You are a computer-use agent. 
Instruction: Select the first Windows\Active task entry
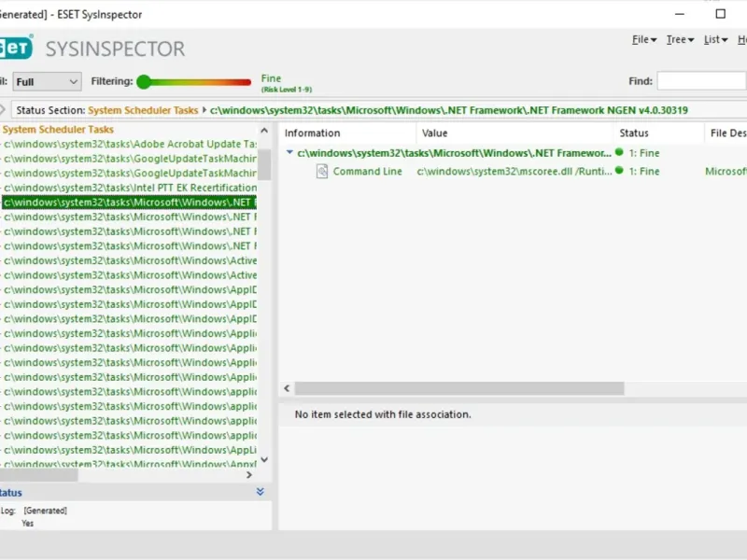(130, 260)
